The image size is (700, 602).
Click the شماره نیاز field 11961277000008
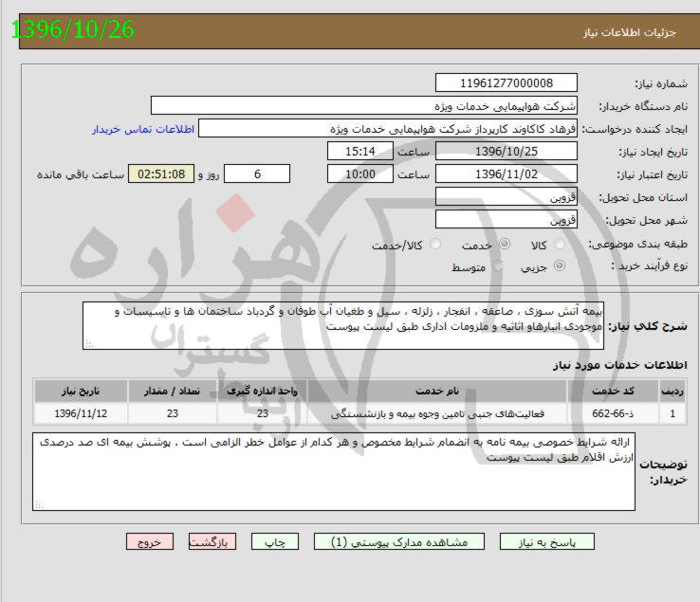(507, 83)
